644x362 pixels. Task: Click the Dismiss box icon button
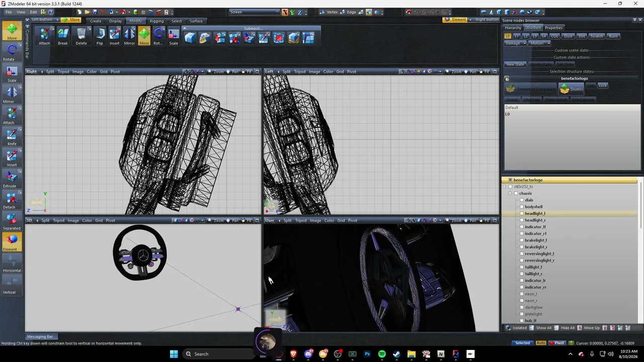571,89
